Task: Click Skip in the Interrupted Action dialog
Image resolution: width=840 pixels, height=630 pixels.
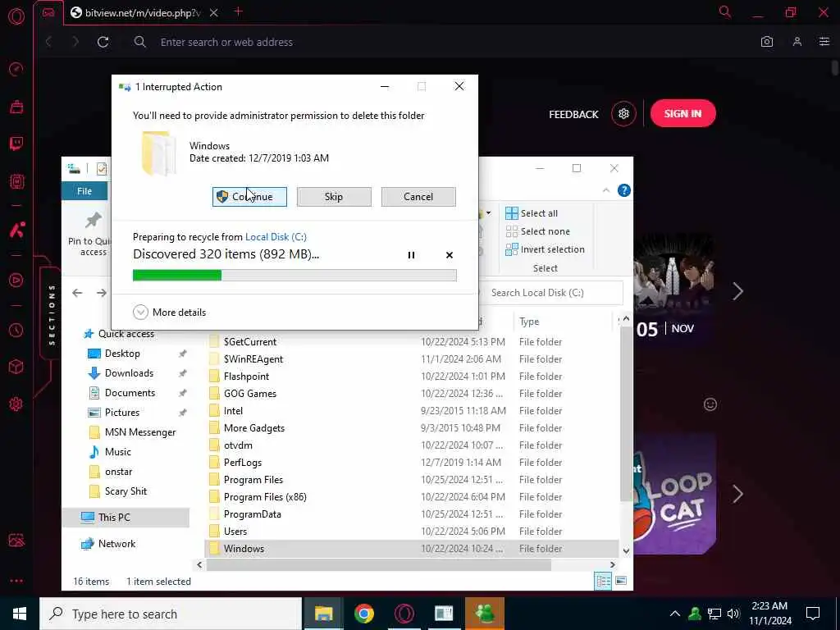Action: [334, 197]
